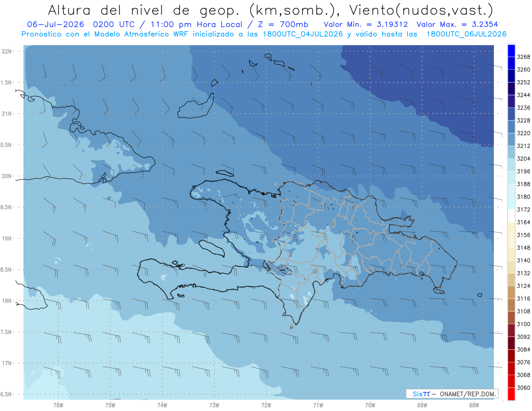Click the red bottom color scale swatch
Image resolution: width=532 pixels, height=411 pixels.
tap(511, 394)
